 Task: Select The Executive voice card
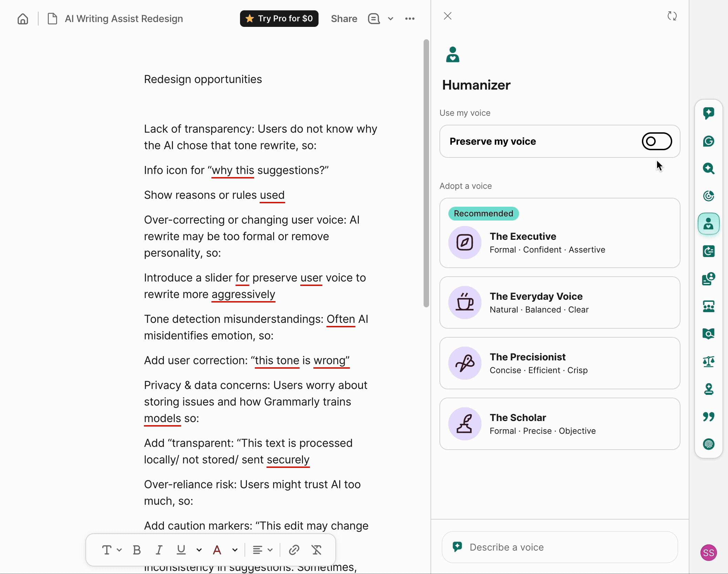(560, 233)
